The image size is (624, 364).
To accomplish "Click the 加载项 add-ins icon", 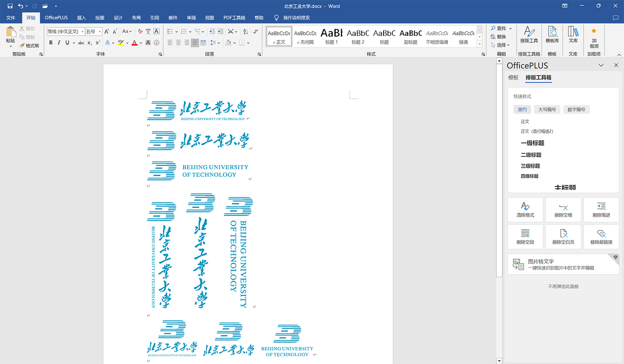I will (x=594, y=37).
